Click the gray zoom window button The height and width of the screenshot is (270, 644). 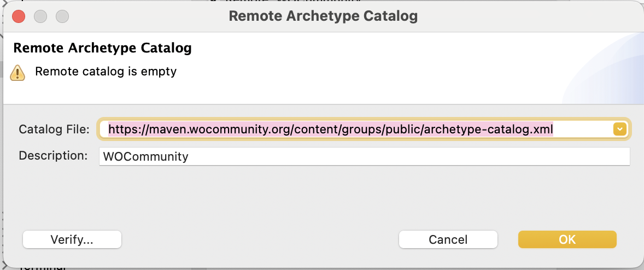[62, 16]
